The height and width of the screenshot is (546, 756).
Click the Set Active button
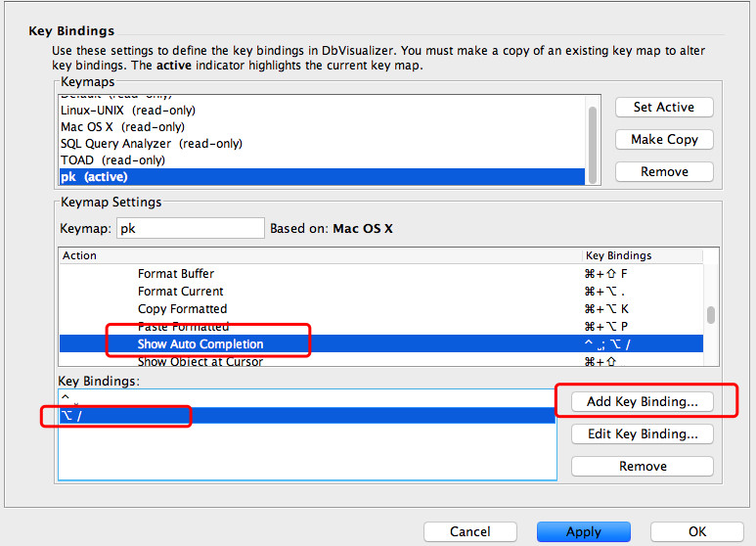[664, 107]
